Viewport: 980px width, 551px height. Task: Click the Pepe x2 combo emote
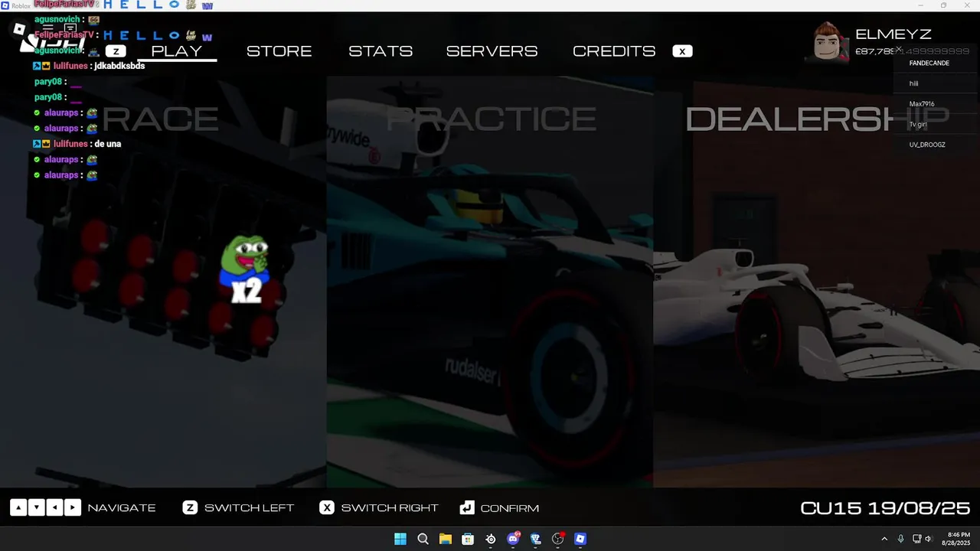245,269
